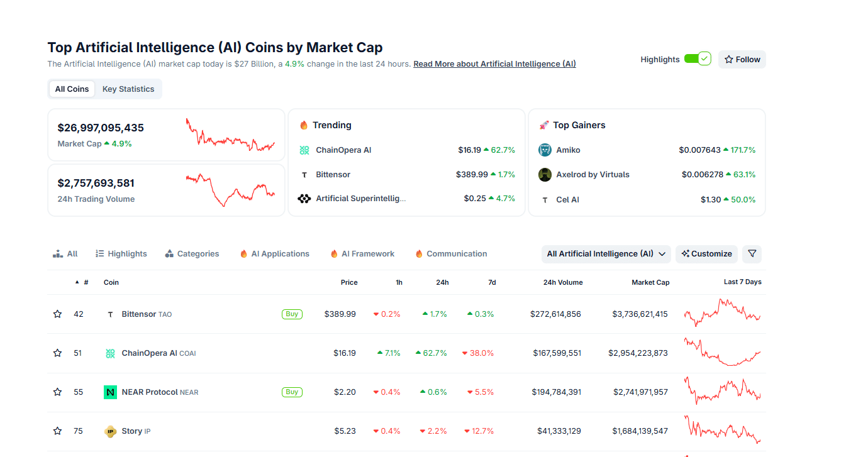Open Read More about Artificial Intelligence link
Screen dimensions: 868x457
click(494, 64)
